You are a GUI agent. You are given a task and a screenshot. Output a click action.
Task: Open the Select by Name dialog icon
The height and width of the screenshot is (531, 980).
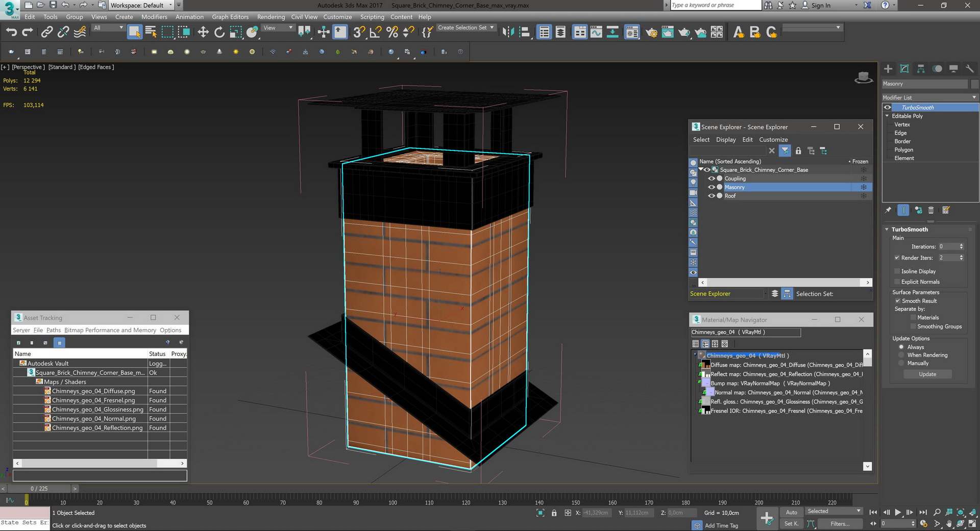(x=151, y=32)
